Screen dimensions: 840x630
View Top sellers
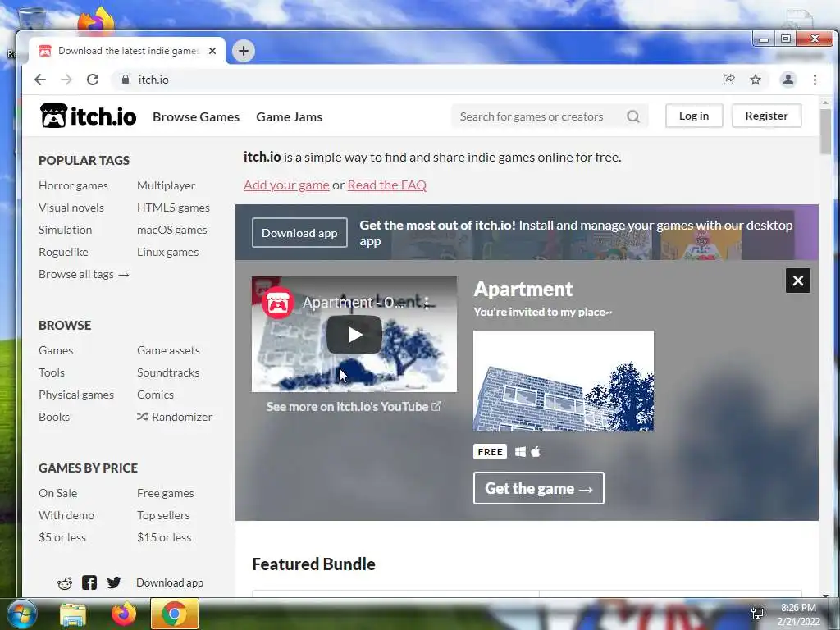point(163,515)
